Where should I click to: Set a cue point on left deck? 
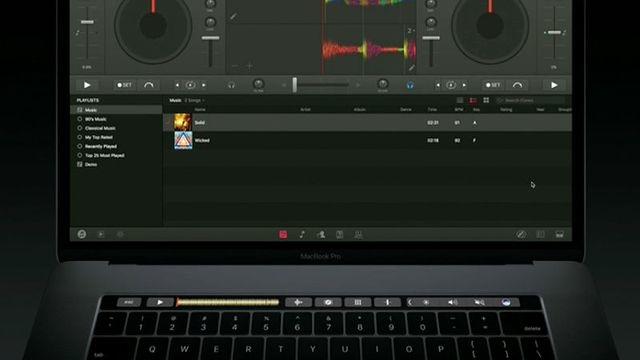tap(124, 85)
